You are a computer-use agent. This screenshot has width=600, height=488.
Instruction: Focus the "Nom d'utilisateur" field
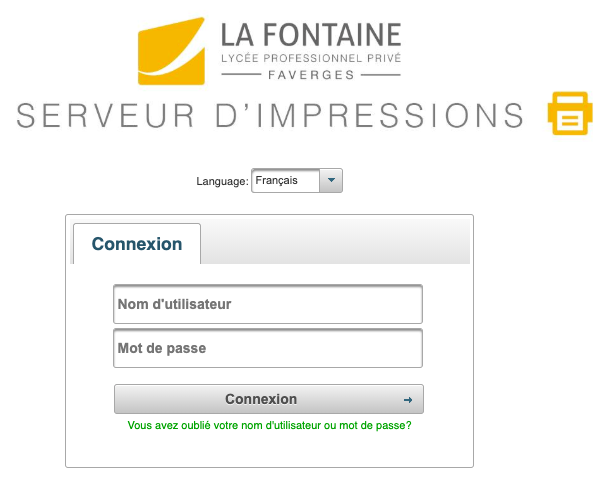(x=268, y=304)
